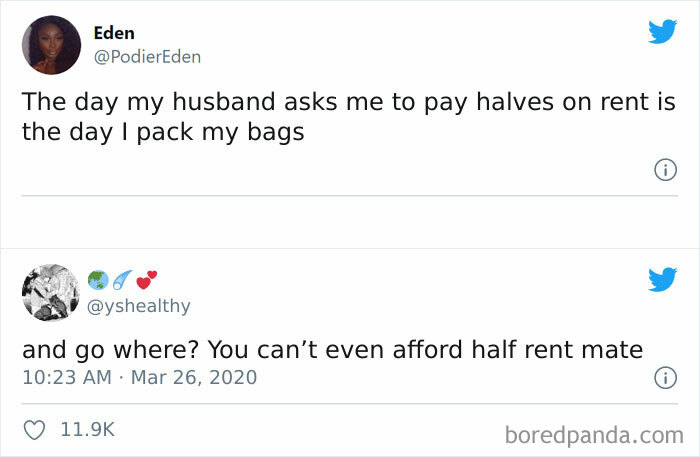Open the info icon beside Mar 26, 2020
700x457 pixels.
665,378
